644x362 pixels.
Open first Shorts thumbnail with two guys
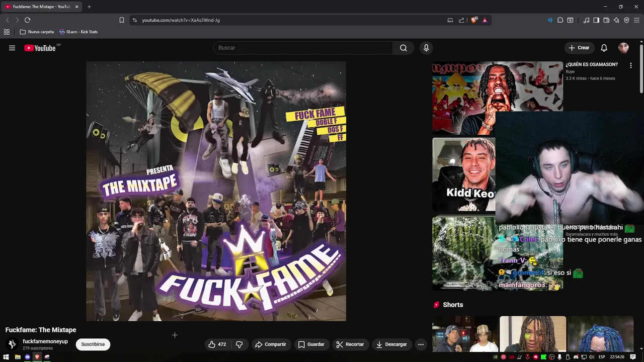(x=465, y=334)
